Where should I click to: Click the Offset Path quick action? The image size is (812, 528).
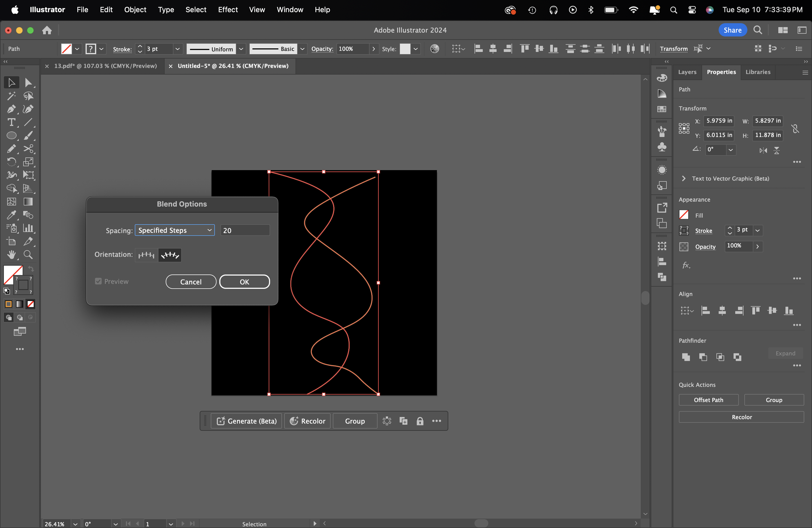(x=708, y=400)
